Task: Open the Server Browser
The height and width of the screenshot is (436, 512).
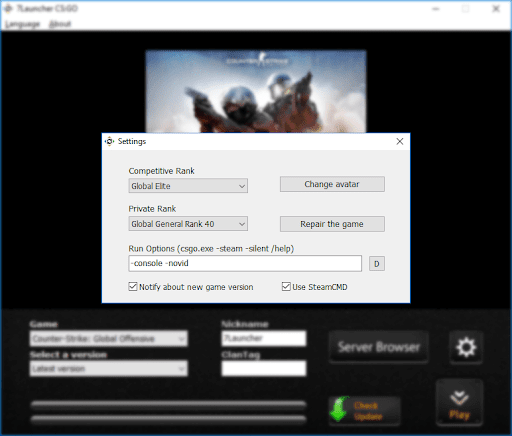Action: pos(379,347)
